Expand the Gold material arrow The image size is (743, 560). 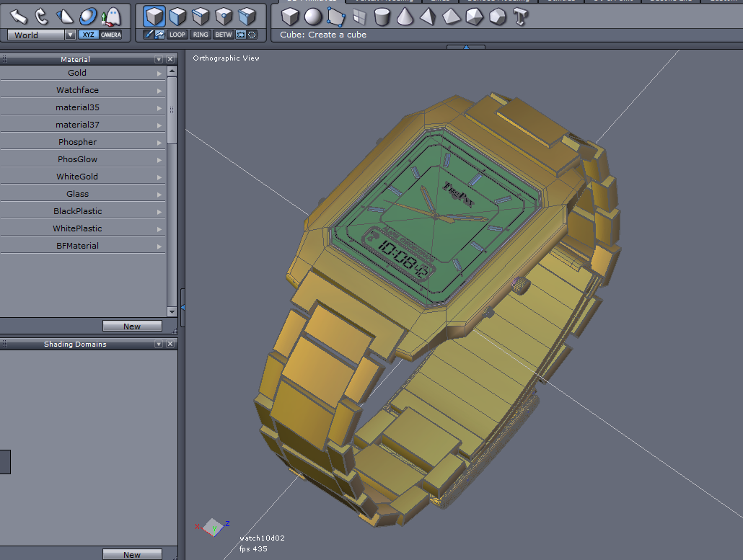[159, 74]
